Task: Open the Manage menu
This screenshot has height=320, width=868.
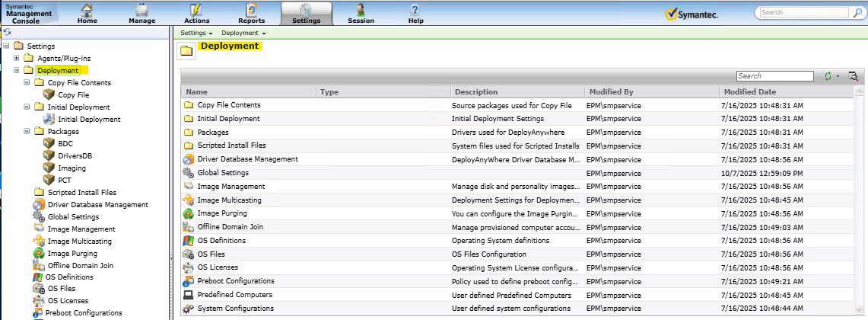Action: pyautogui.click(x=141, y=14)
